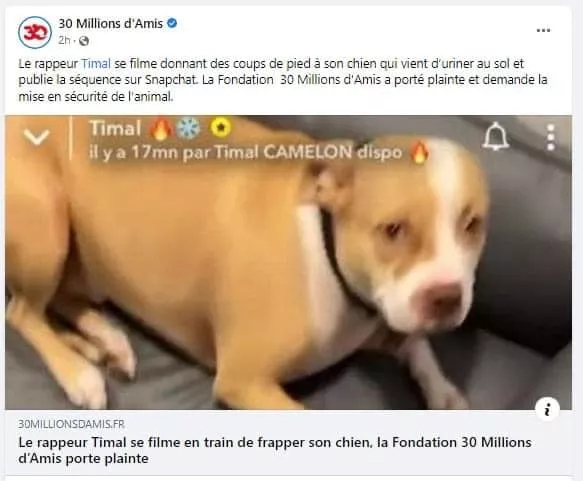The height and width of the screenshot is (481, 583).
Task: Click the fire emoji next to Timal
Action: coord(161,129)
